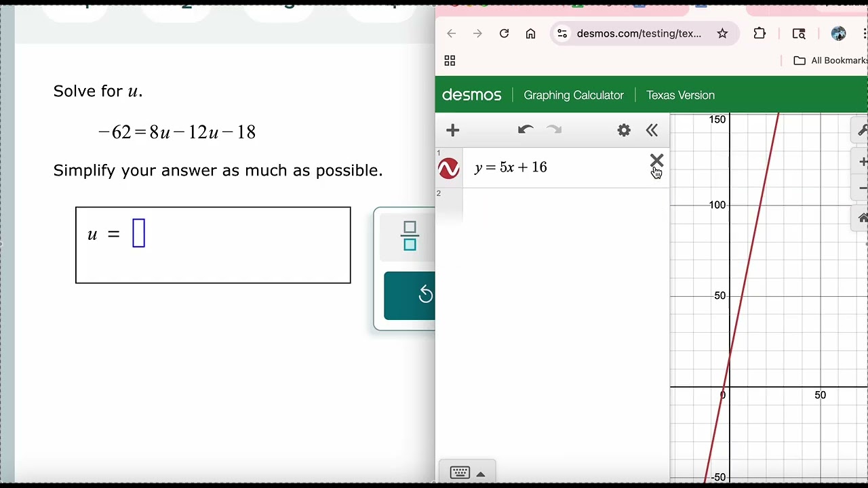
Task: Open the Chrome extensions puzzle icon
Action: tap(759, 33)
